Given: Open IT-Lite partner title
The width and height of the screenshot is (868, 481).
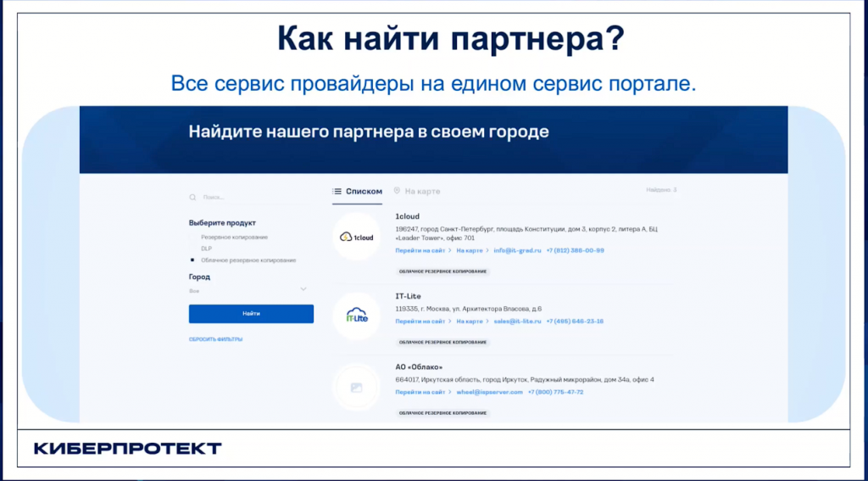Looking at the screenshot, I should (x=408, y=296).
